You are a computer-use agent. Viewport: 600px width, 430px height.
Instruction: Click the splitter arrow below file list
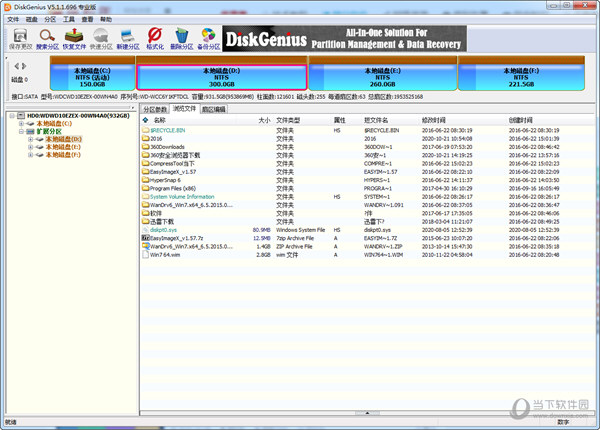pos(367,413)
